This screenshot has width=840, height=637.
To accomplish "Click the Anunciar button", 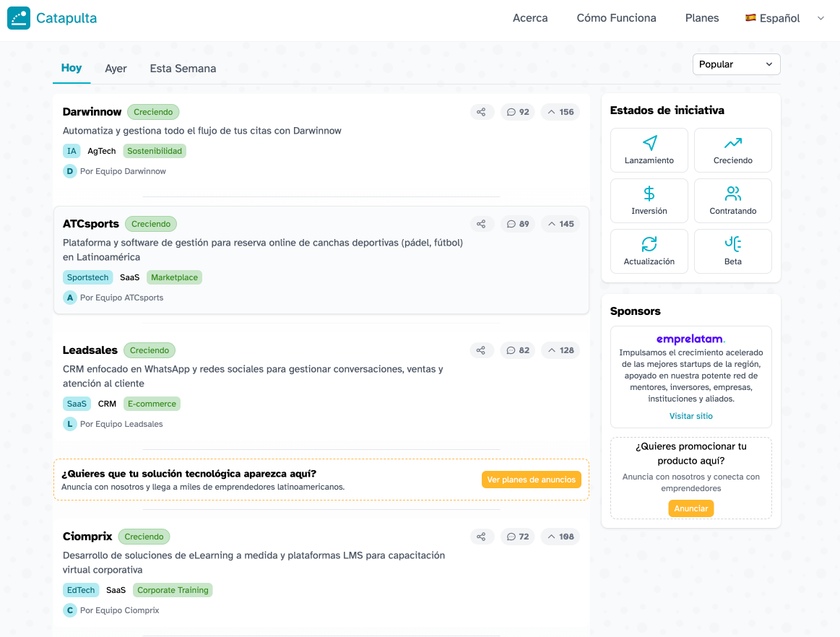I will [x=690, y=508].
